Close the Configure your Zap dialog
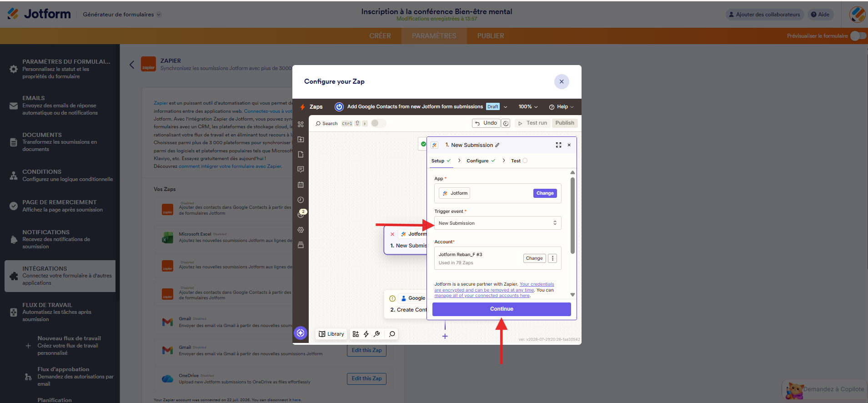Viewport: 868px width, 403px height. (562, 82)
